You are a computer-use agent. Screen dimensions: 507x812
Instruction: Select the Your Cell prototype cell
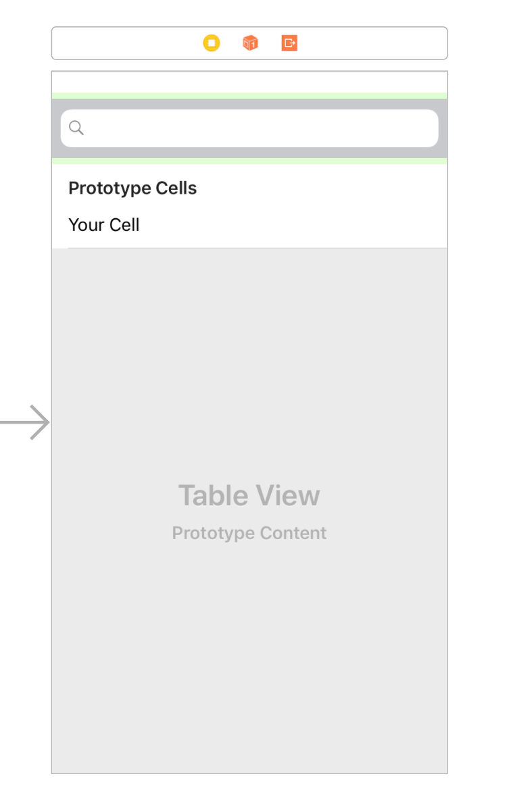[x=104, y=225]
